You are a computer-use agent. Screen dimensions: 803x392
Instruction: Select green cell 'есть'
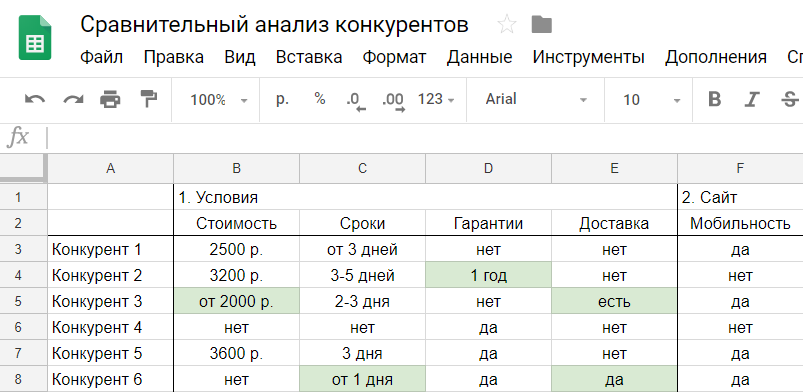tap(615, 301)
